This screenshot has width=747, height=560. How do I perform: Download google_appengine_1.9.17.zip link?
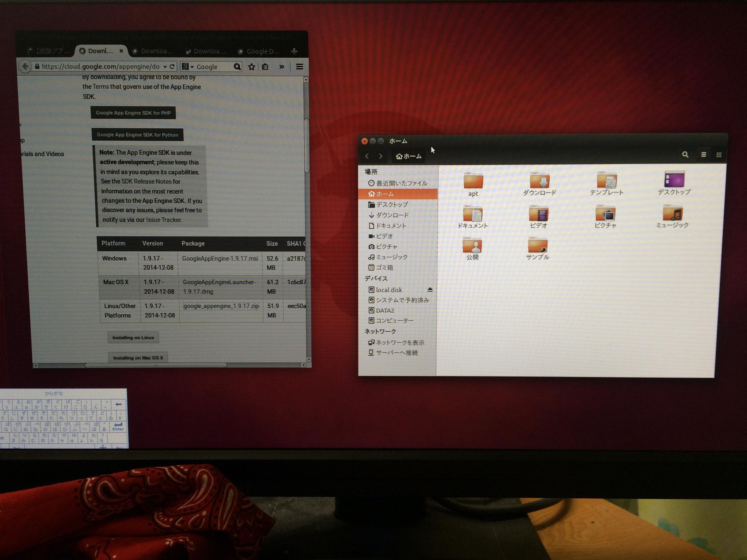(x=221, y=306)
